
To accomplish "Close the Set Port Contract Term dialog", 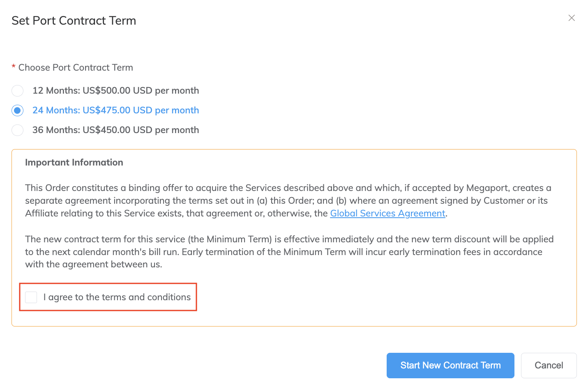I will [x=572, y=18].
